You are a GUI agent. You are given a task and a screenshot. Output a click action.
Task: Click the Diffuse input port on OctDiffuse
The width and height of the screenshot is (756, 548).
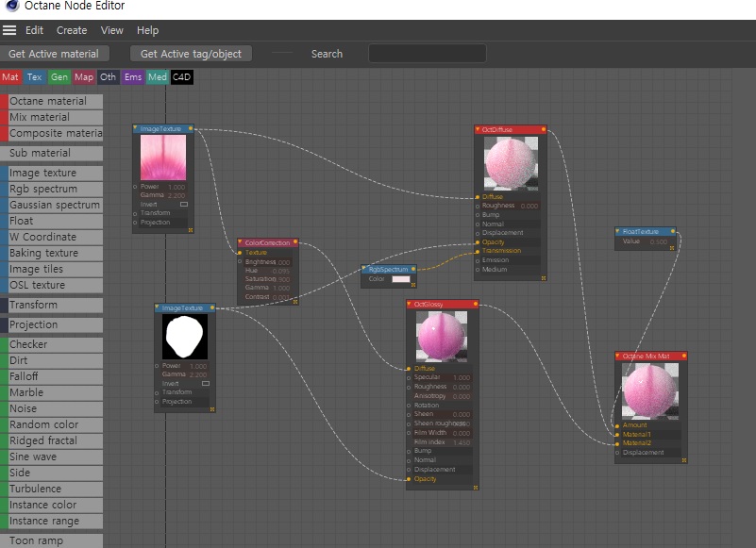[478, 196]
